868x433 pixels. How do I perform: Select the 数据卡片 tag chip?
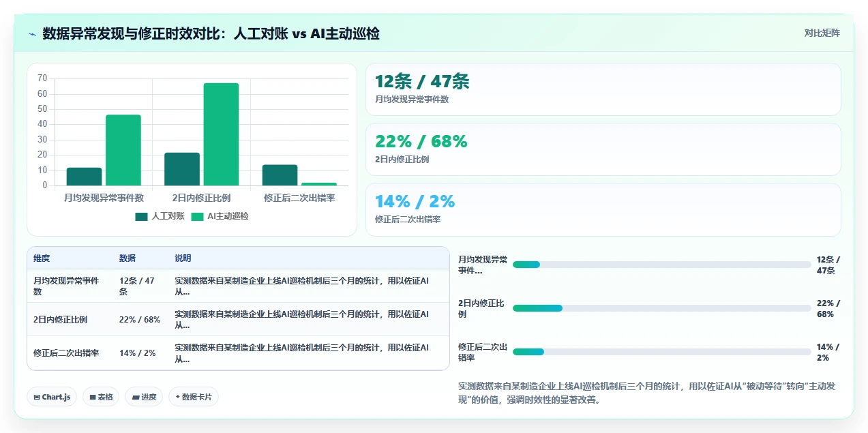pos(194,397)
